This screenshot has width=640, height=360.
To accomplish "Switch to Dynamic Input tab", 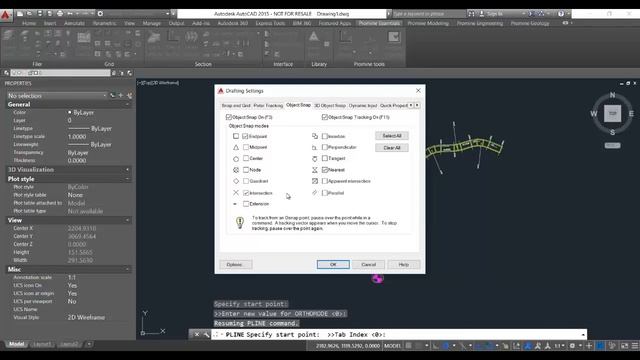I will 363,105.
